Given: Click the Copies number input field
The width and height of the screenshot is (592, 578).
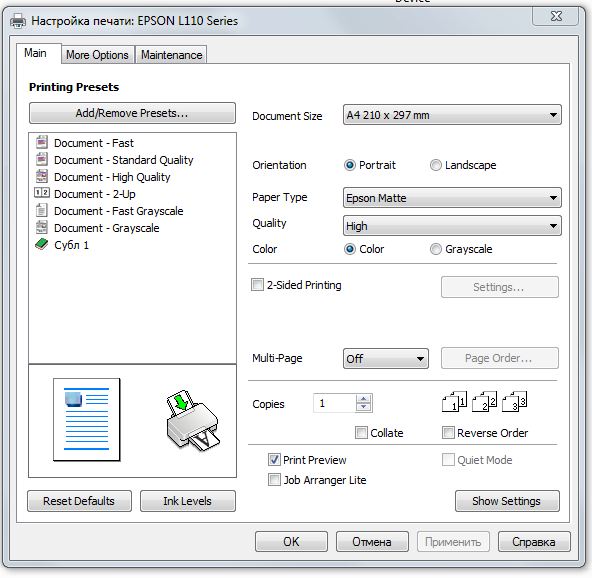Looking at the screenshot, I should [335, 403].
